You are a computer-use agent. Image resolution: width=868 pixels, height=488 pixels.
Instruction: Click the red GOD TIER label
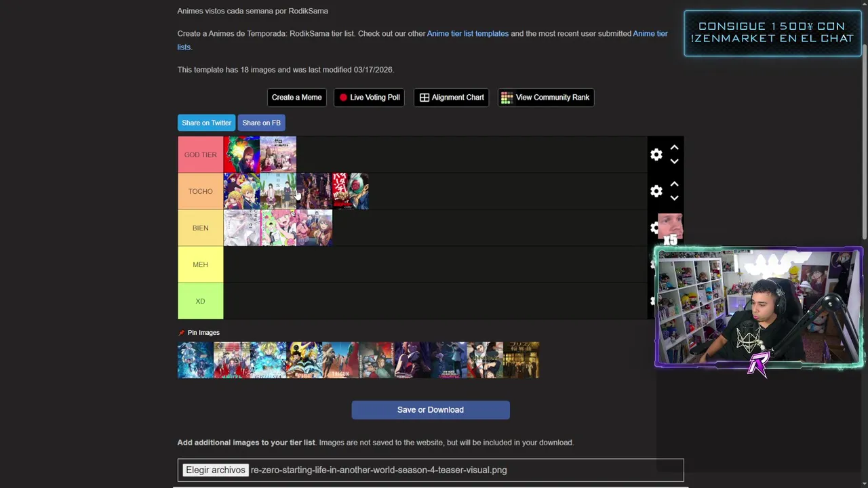(x=200, y=155)
